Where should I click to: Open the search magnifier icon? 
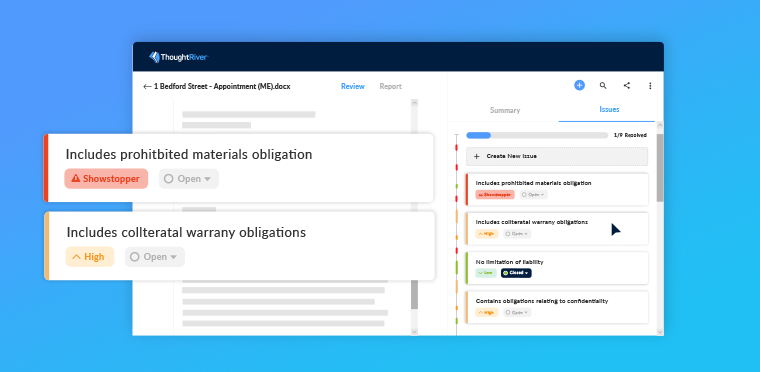(603, 85)
